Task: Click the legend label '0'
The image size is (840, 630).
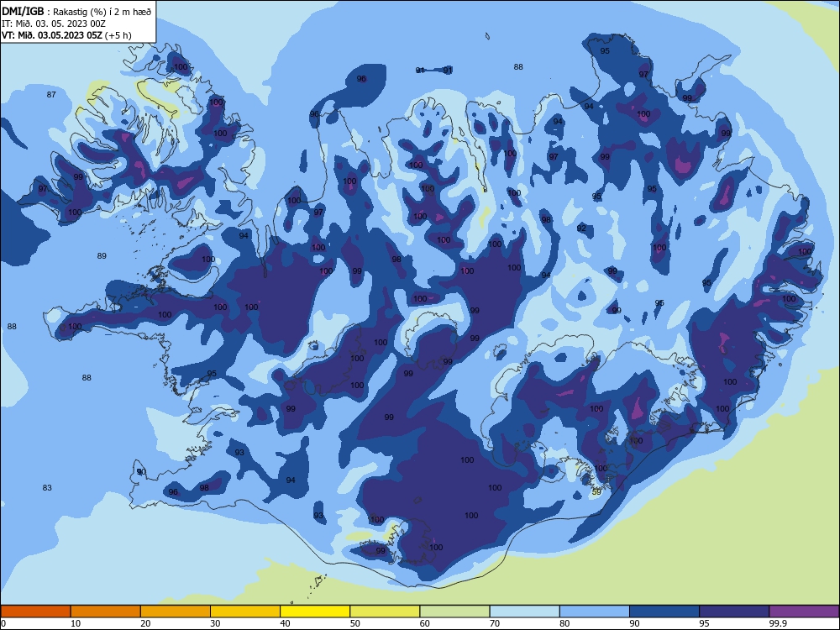Action: click(3, 623)
